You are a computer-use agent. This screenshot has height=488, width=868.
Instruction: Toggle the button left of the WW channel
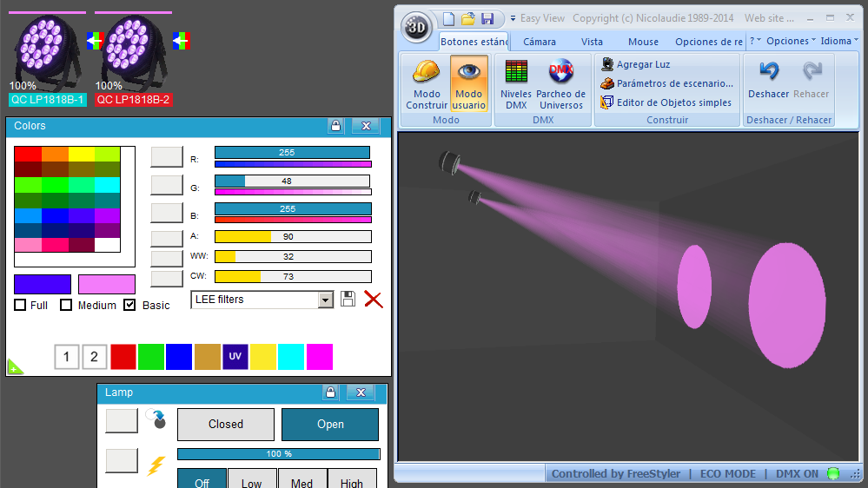point(167,259)
